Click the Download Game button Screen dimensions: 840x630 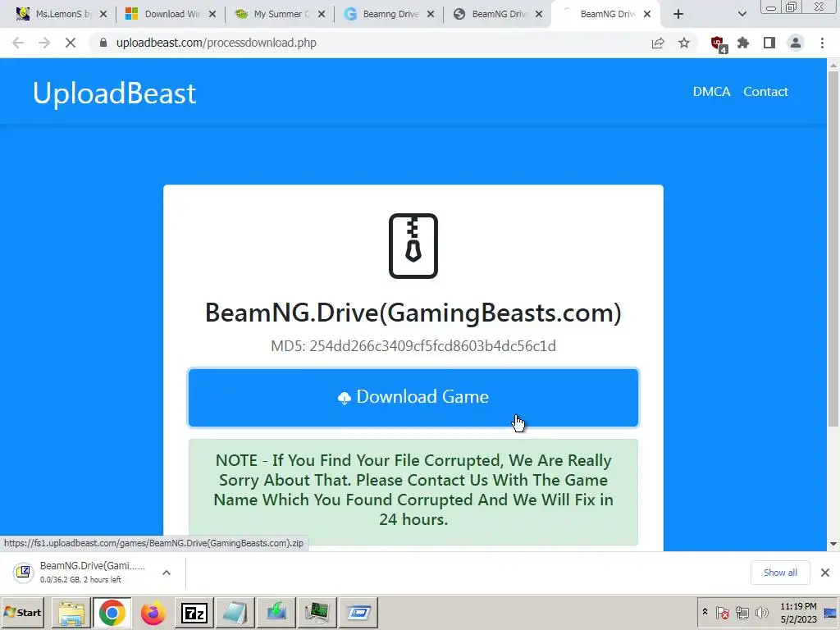[413, 398]
